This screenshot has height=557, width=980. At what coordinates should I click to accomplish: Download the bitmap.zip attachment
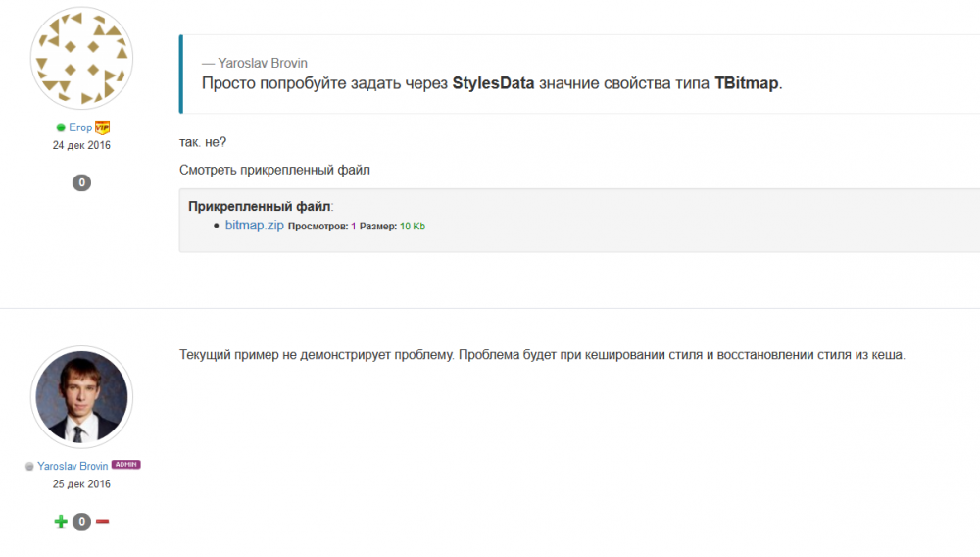(255, 225)
